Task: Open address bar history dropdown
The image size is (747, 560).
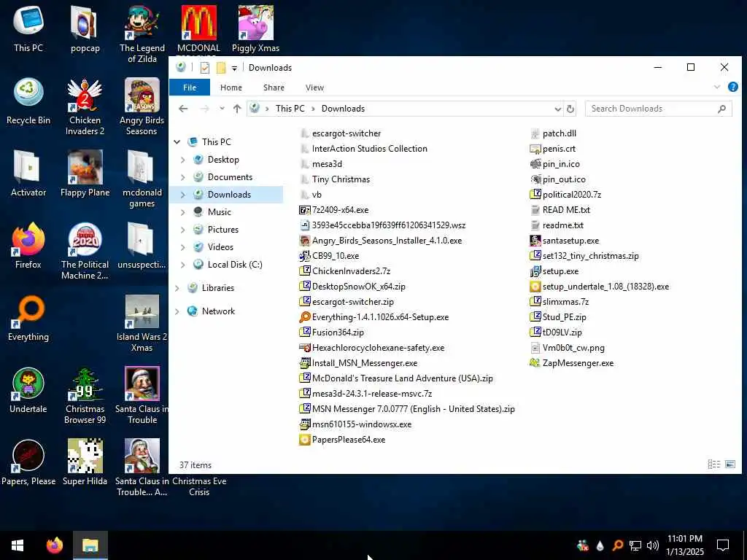Action: point(557,109)
